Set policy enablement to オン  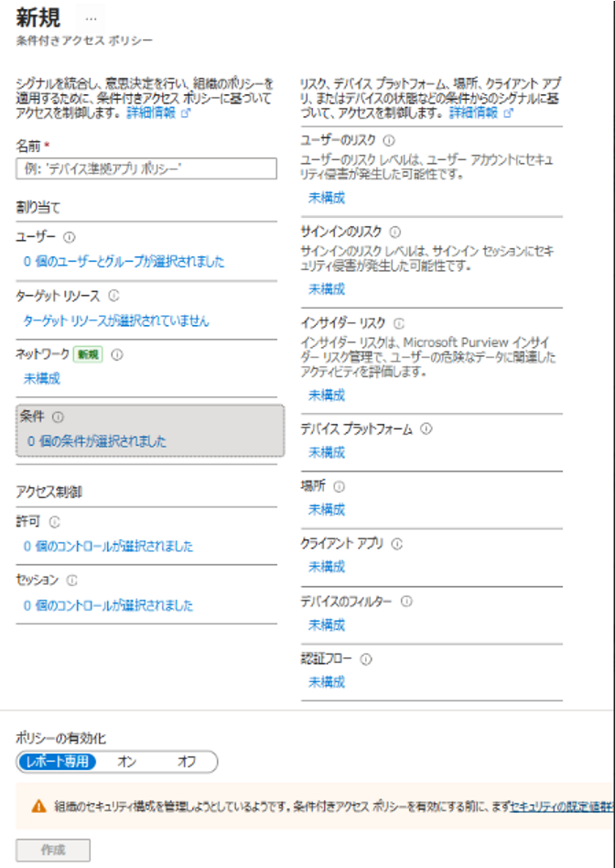127,761
